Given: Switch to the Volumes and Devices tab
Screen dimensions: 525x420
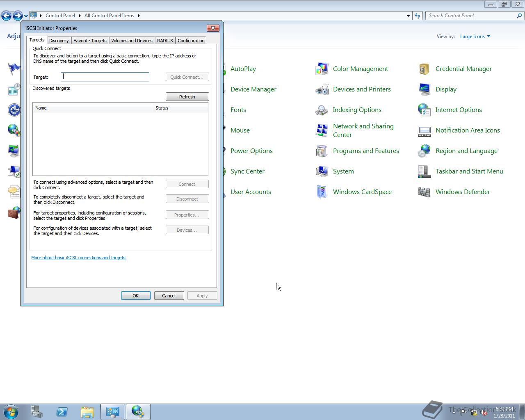Looking at the screenshot, I should pyautogui.click(x=132, y=41).
